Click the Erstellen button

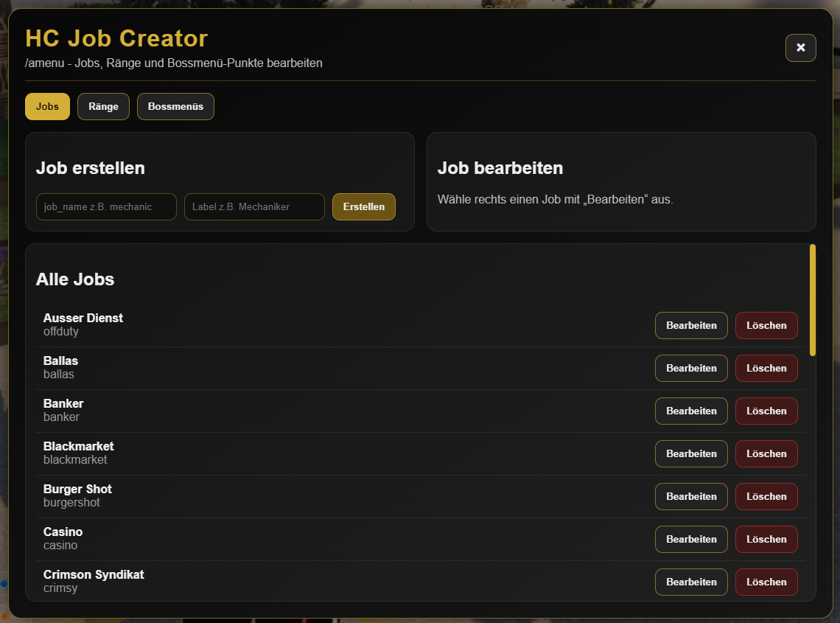tap(364, 206)
